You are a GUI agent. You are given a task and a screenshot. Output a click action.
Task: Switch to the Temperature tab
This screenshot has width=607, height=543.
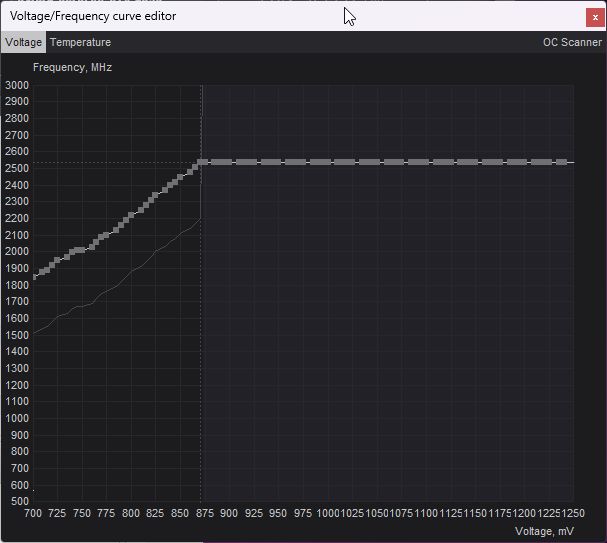tap(80, 42)
